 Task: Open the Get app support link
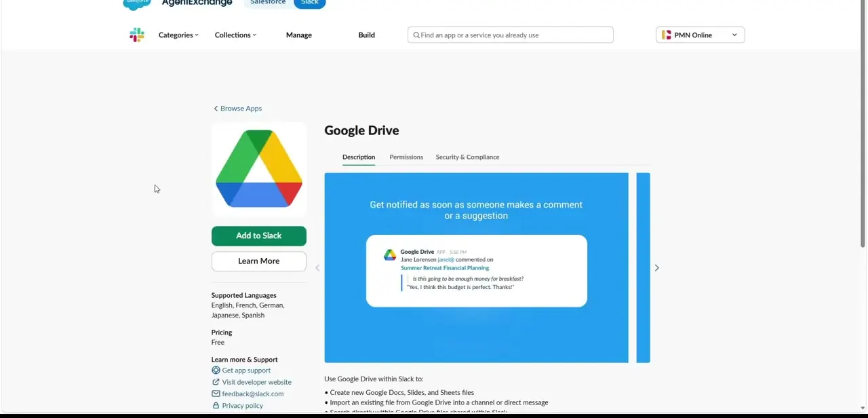[246, 370]
